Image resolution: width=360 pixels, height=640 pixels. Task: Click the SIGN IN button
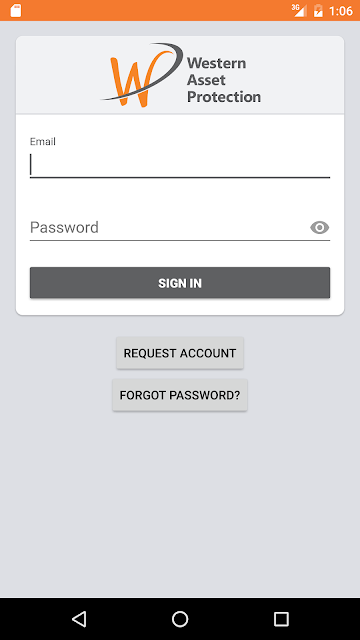[x=180, y=283]
